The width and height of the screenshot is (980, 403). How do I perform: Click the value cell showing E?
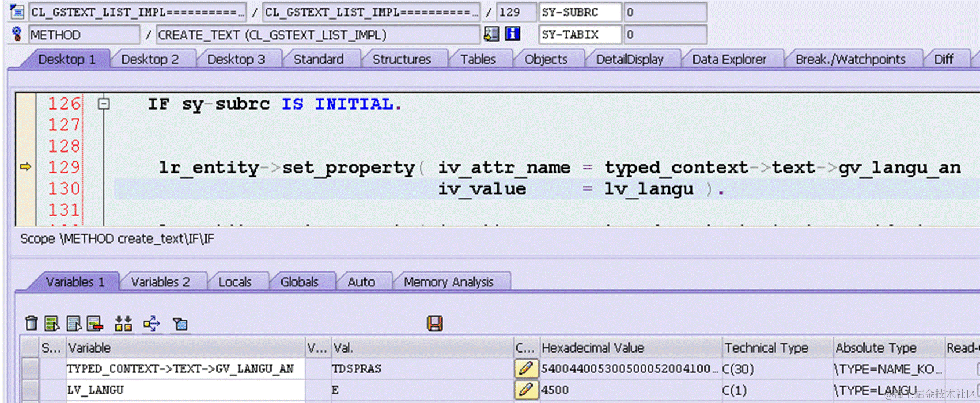422,390
